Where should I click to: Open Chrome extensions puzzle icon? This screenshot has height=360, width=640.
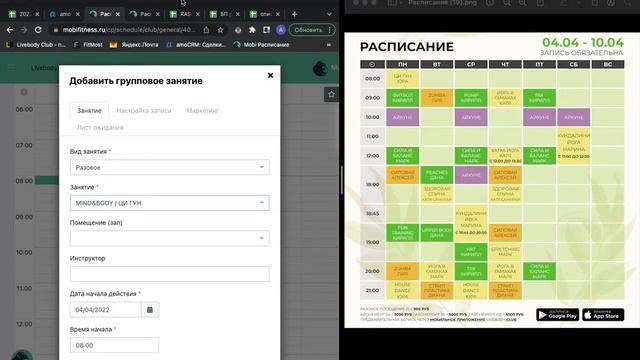point(252,30)
